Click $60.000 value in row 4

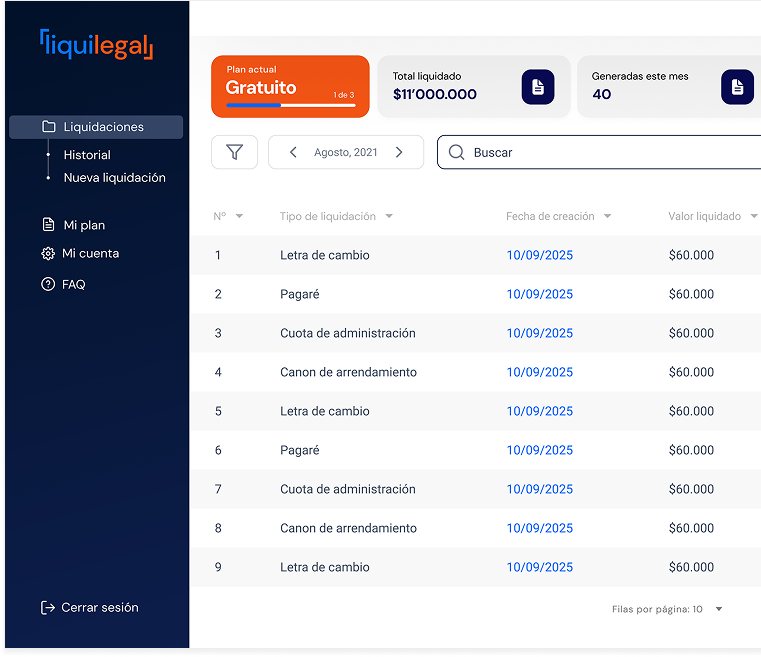pyautogui.click(x=691, y=372)
